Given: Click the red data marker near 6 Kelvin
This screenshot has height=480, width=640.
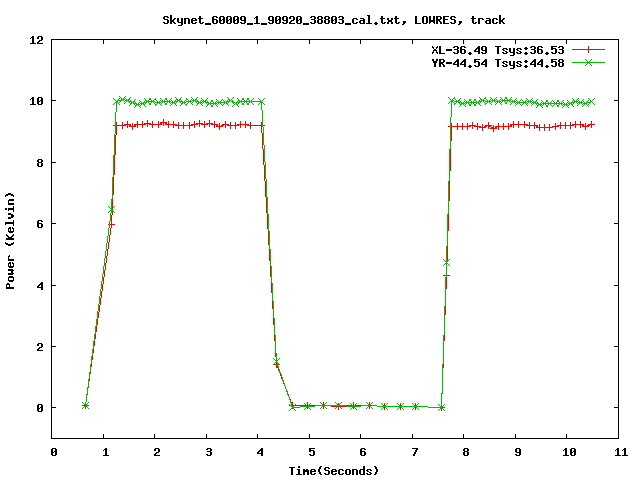Looking at the screenshot, I should [111, 224].
